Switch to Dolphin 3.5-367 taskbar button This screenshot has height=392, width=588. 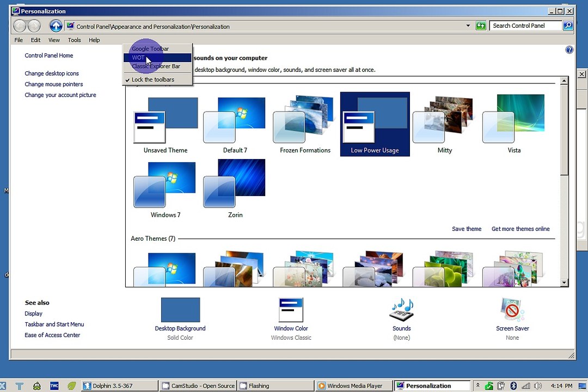tap(119, 385)
